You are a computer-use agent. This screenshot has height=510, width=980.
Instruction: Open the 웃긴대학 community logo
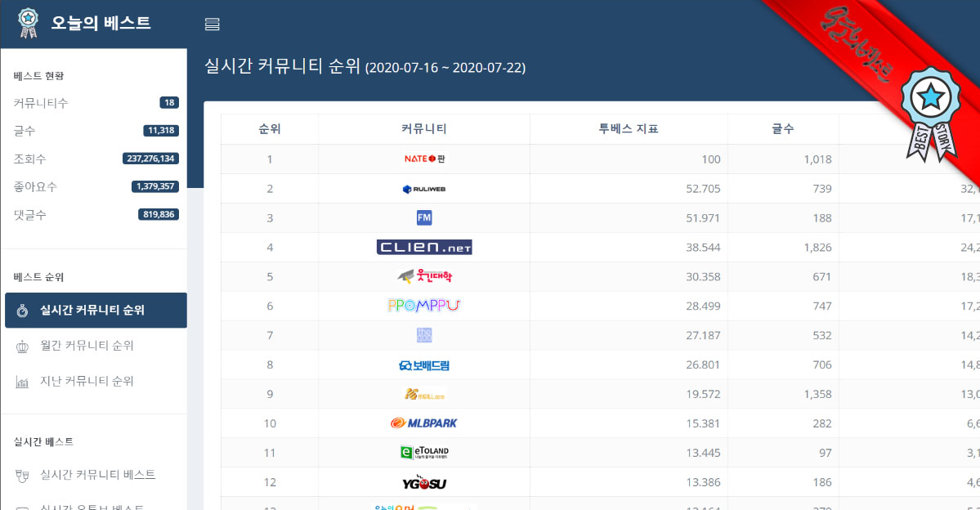tap(424, 275)
